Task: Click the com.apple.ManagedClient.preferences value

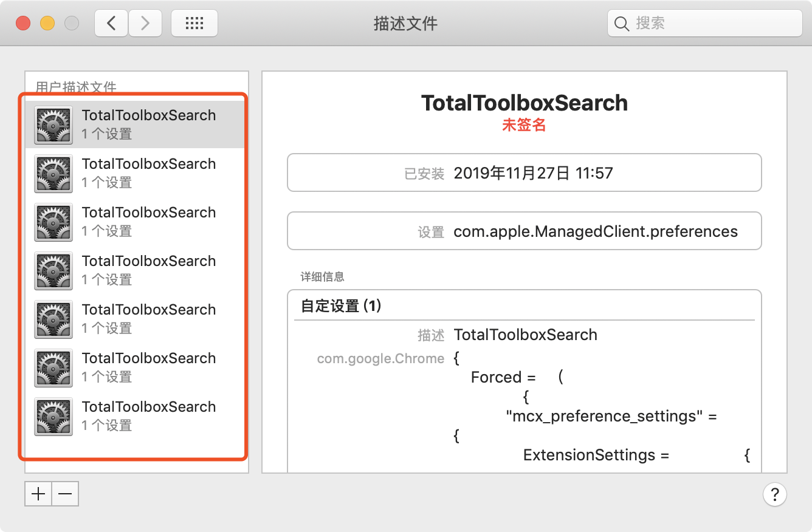Action: pos(596,231)
